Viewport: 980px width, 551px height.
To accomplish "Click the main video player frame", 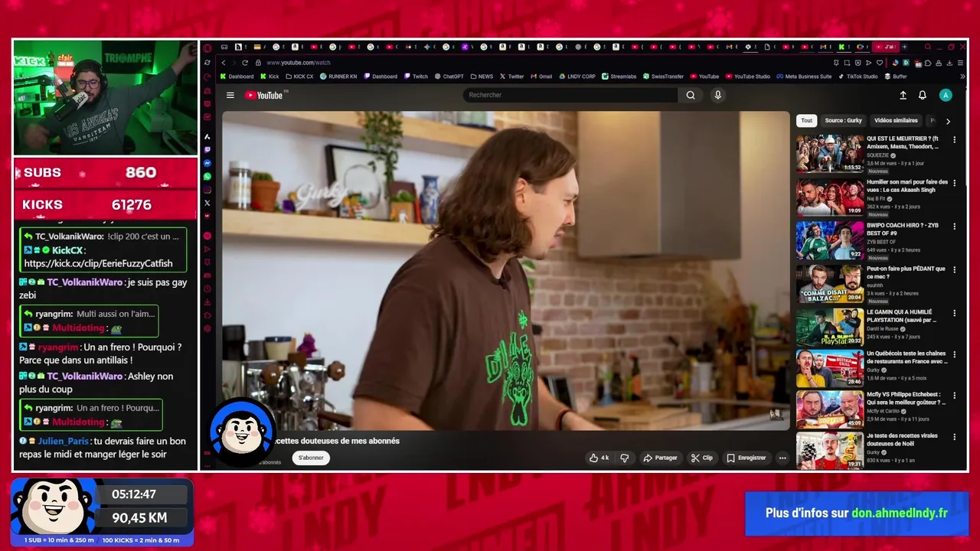I will (506, 271).
